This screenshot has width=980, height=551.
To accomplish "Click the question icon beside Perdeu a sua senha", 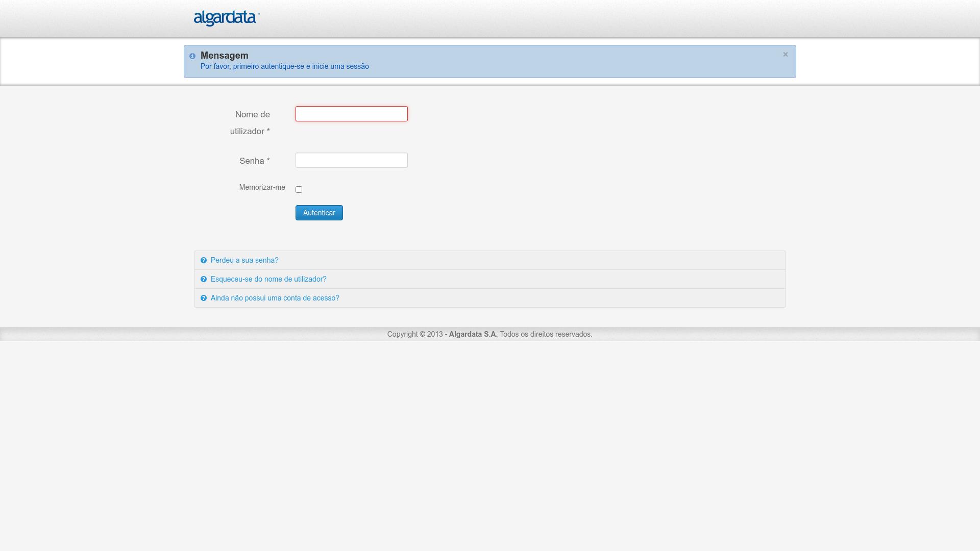I will point(204,260).
